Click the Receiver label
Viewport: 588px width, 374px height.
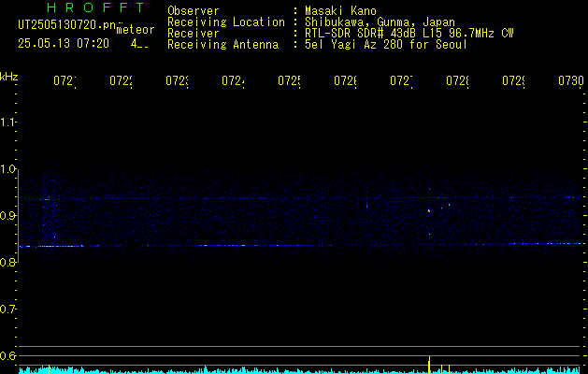(194, 34)
